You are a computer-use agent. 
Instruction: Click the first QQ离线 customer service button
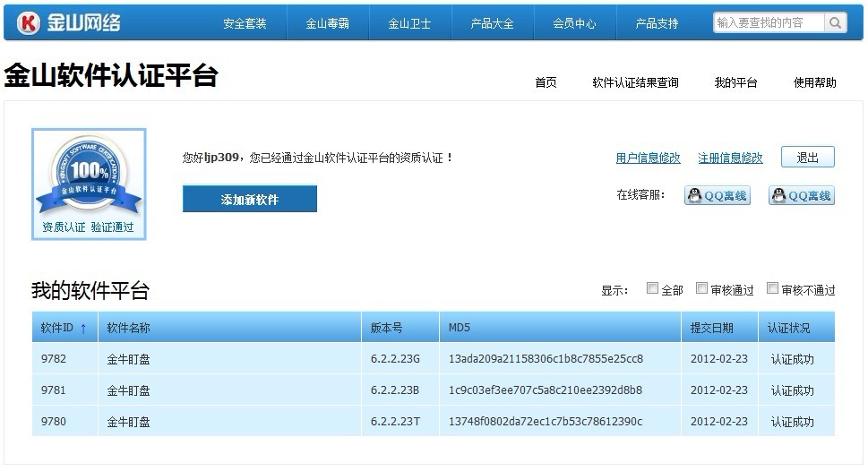coord(718,195)
